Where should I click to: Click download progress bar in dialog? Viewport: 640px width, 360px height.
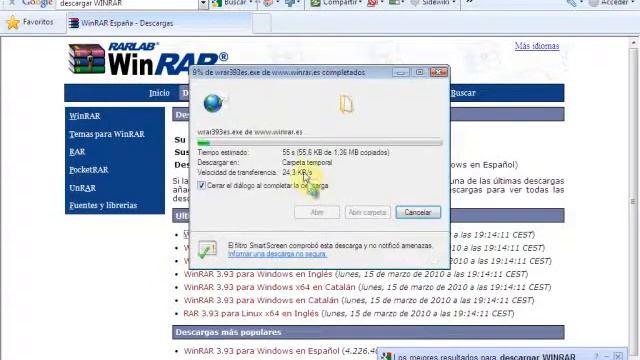click(x=320, y=143)
